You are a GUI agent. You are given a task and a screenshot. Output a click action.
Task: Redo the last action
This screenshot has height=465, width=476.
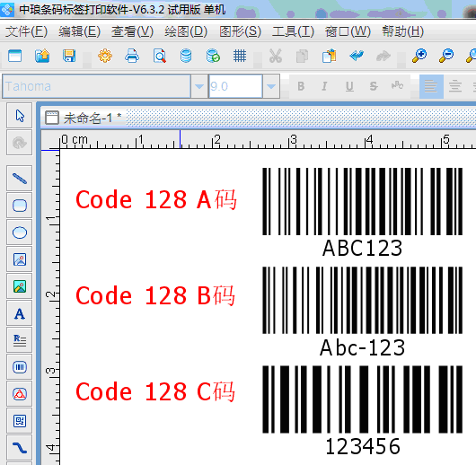coord(383,56)
